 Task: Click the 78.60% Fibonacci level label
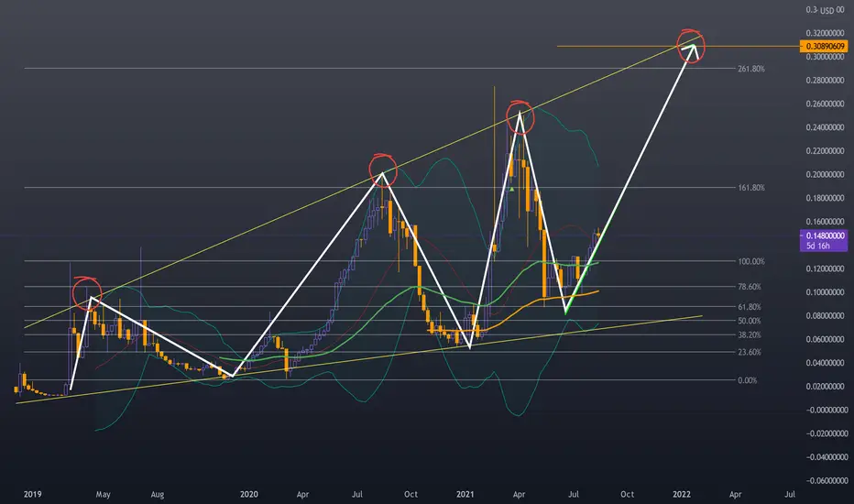750,287
